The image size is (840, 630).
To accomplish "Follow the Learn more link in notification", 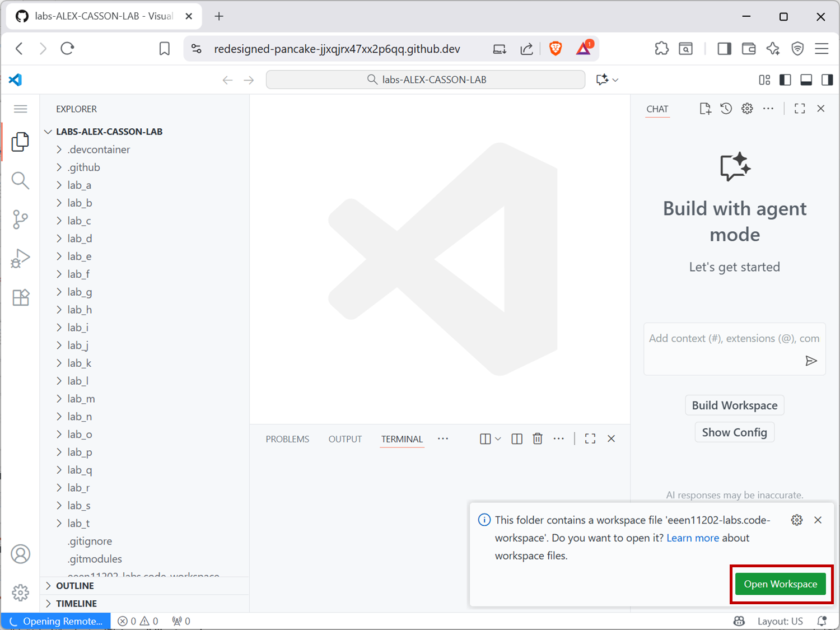I will click(693, 538).
